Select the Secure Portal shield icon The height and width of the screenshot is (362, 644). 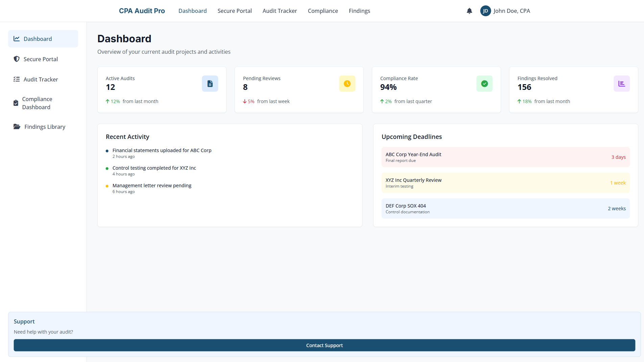[17, 59]
